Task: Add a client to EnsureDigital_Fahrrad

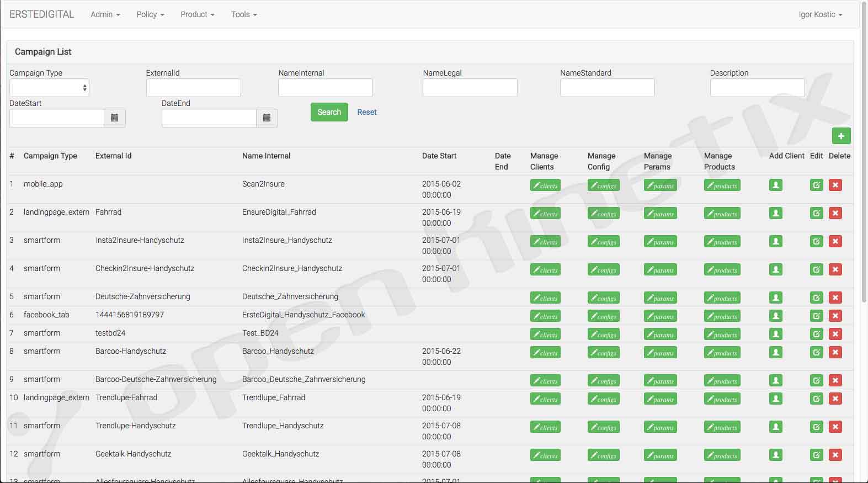Action: click(776, 213)
